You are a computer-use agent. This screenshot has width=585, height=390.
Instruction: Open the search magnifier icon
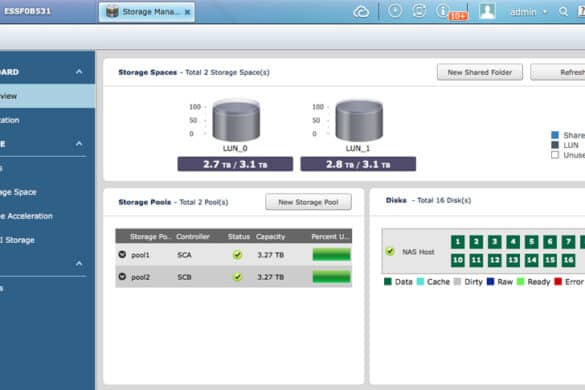(563, 12)
